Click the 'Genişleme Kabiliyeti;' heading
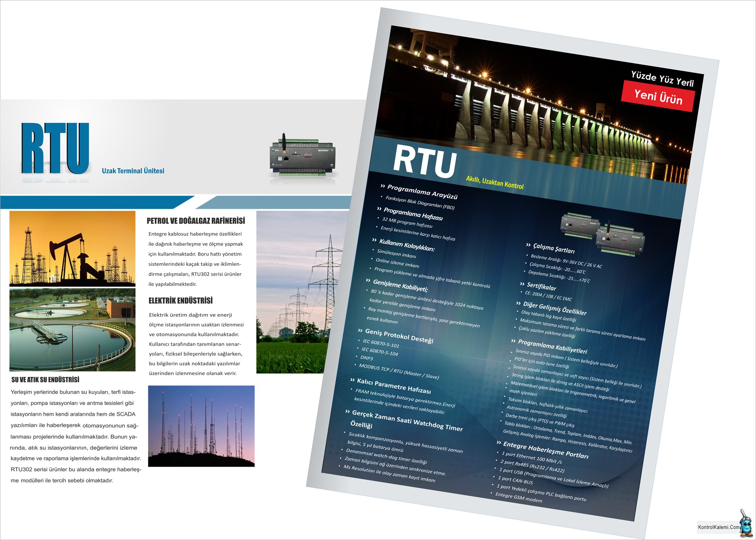This screenshot has height=540, width=756. click(x=400, y=286)
